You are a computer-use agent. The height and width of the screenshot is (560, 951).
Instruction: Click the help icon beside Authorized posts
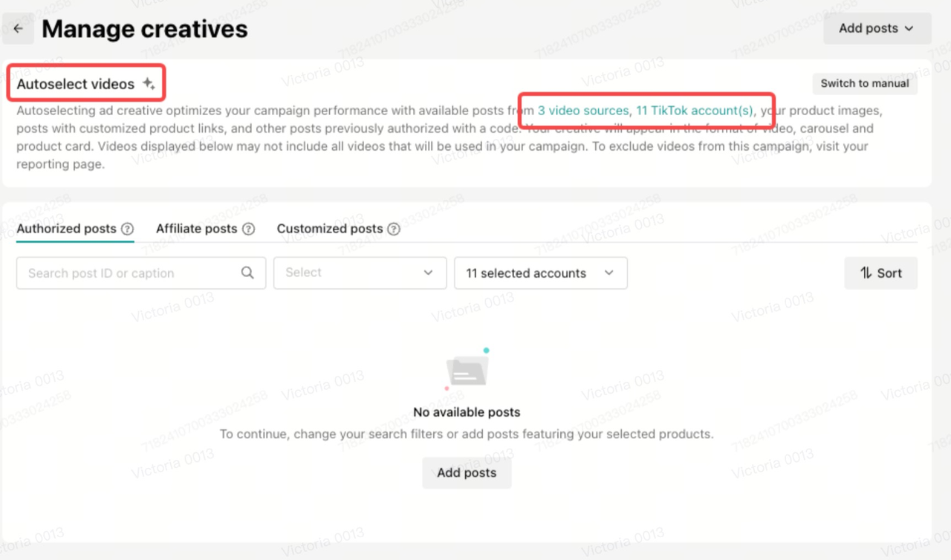coord(128,229)
